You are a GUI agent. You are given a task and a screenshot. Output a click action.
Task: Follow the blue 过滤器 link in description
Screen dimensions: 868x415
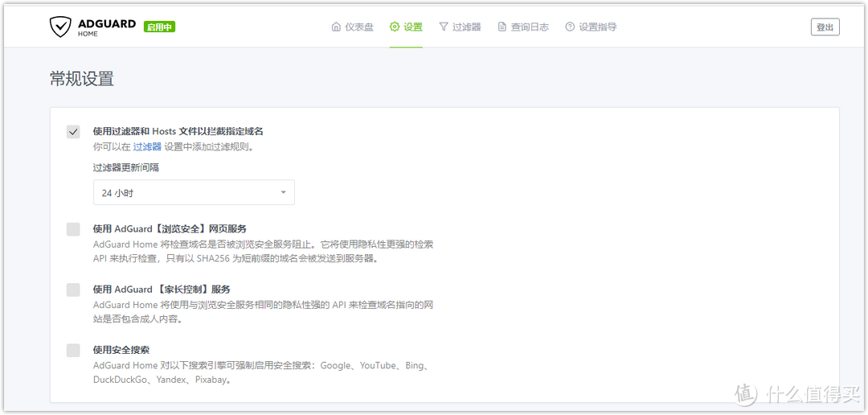coord(147,147)
